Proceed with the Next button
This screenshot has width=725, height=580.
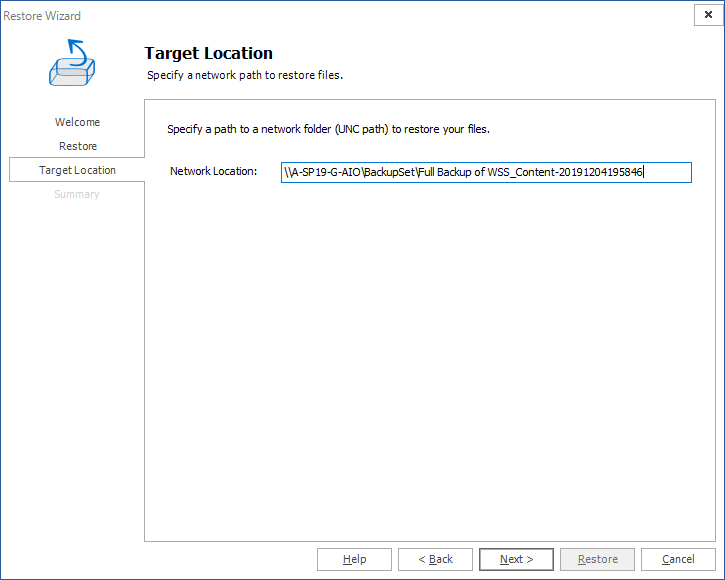point(516,559)
